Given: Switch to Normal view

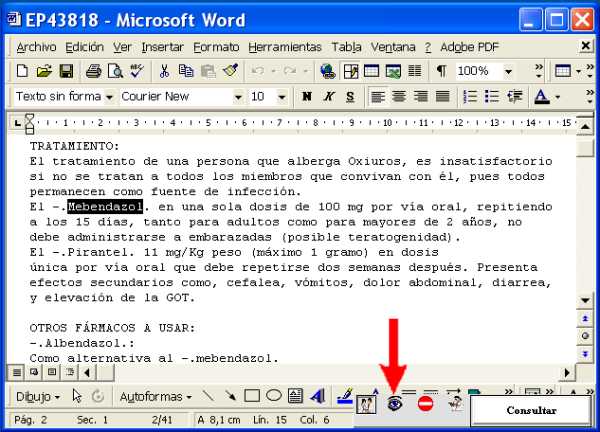Looking at the screenshot, I should tap(16, 372).
